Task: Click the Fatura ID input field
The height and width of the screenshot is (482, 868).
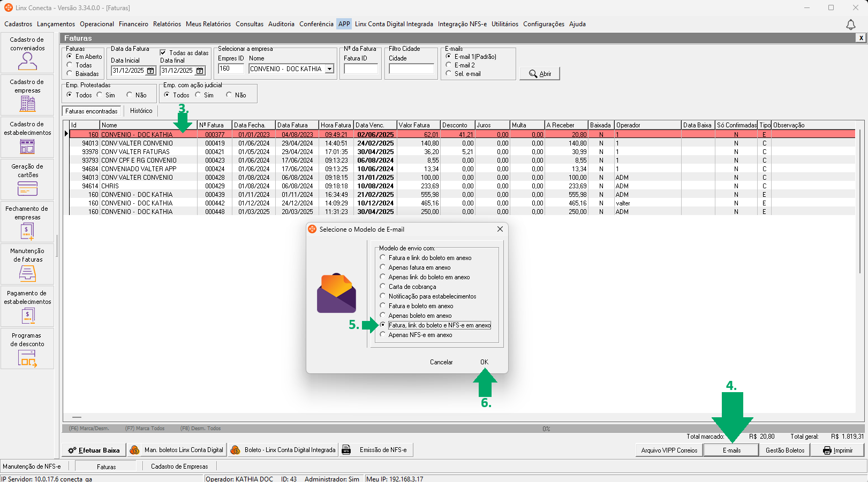Action: (361, 68)
